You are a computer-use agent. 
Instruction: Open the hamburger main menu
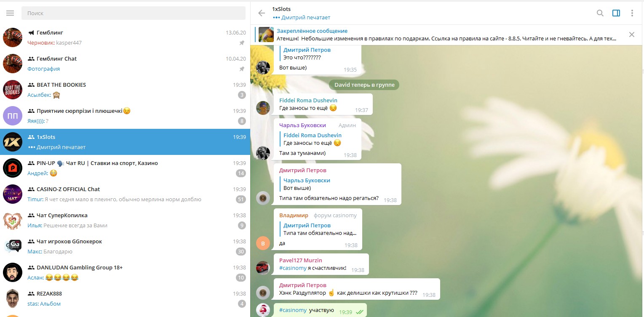click(10, 13)
